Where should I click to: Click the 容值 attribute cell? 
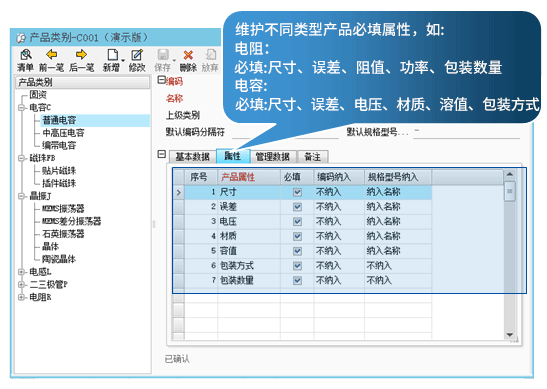[x=249, y=251]
